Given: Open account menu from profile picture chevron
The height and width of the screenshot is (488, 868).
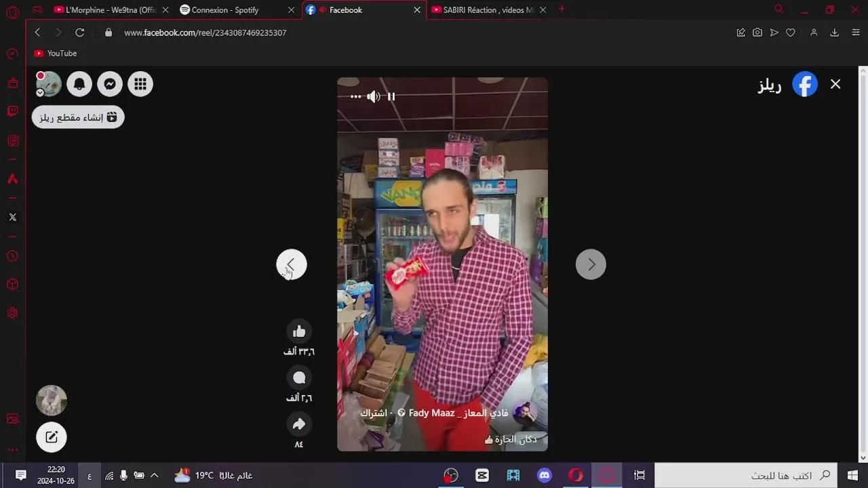Looking at the screenshot, I should (40, 92).
